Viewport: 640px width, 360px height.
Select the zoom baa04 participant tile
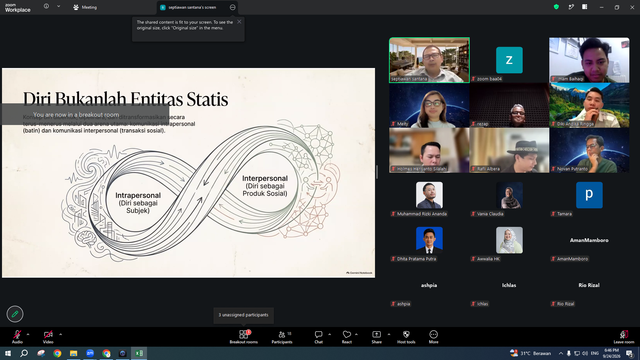[509, 60]
